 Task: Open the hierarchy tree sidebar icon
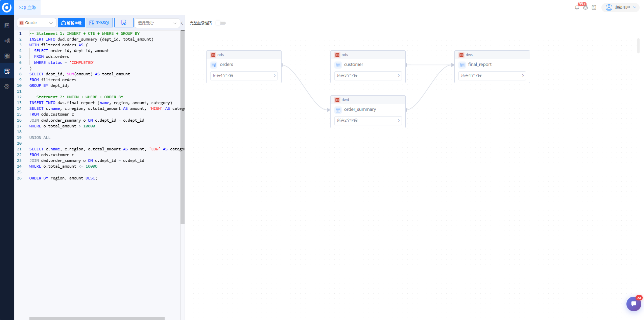7,41
